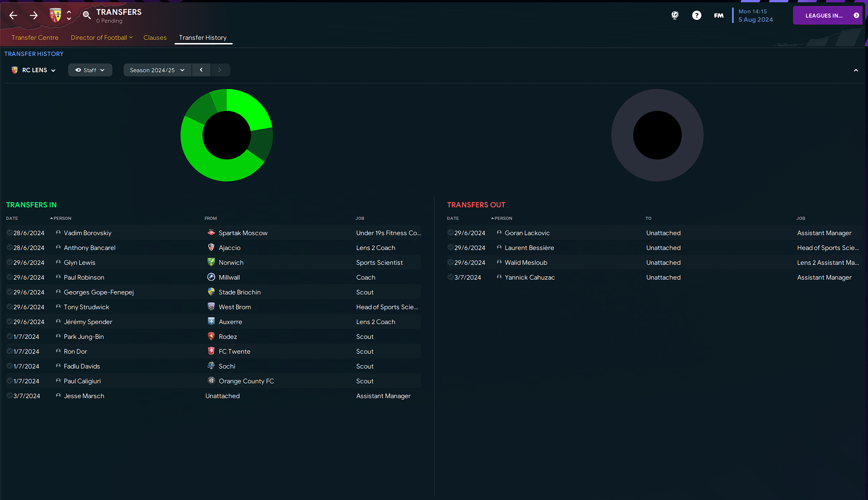The width and height of the screenshot is (868, 500).
Task: Click the Sochi club badge
Action: 211,366
